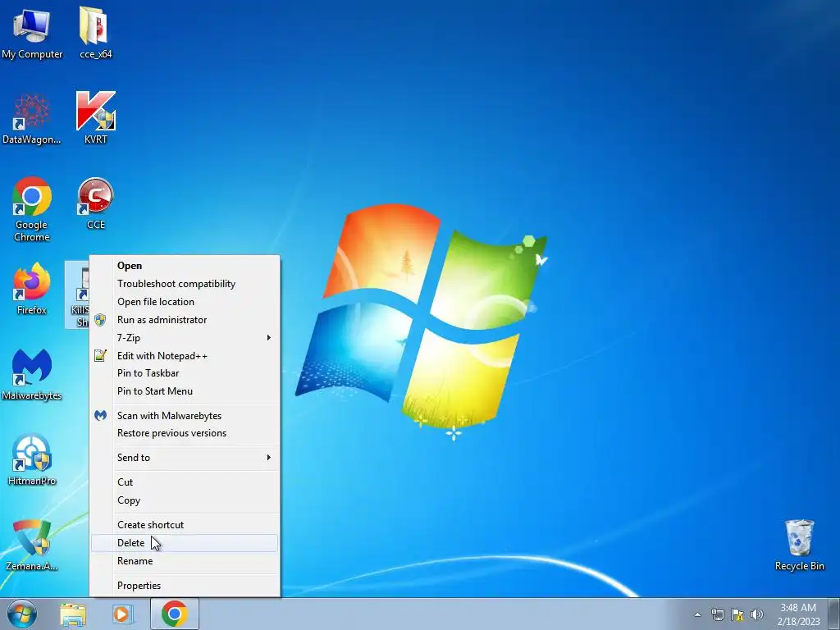Choose Open in the context menu

pos(185,266)
